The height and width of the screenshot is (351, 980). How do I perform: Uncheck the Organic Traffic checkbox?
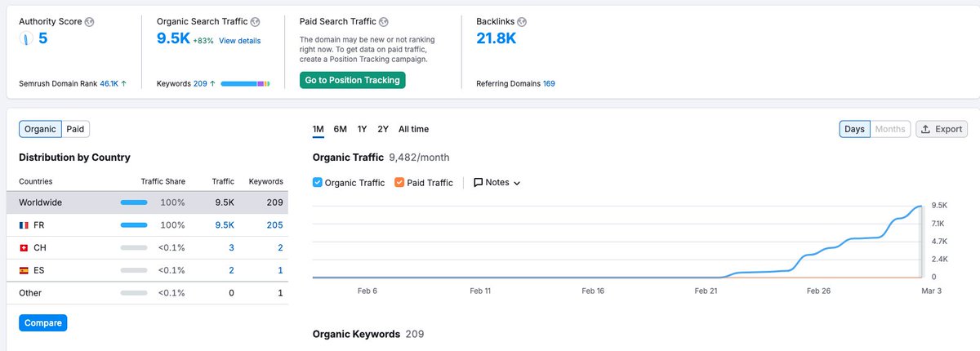318,183
